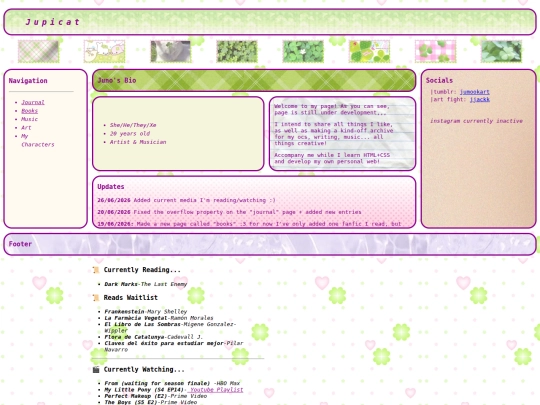Visit the jumookart tumblr link
This screenshot has width=540, height=405.
pyautogui.click(x=475, y=92)
